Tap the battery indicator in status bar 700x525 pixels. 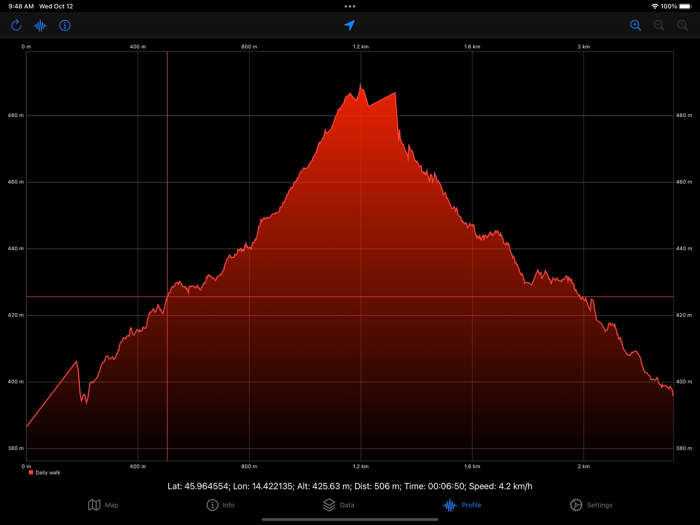tap(686, 6)
